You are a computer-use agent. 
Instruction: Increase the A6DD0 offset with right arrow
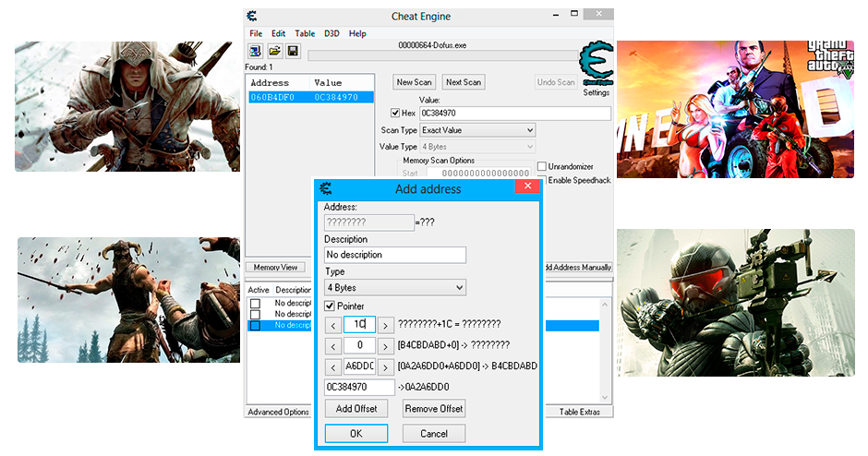pyautogui.click(x=386, y=367)
